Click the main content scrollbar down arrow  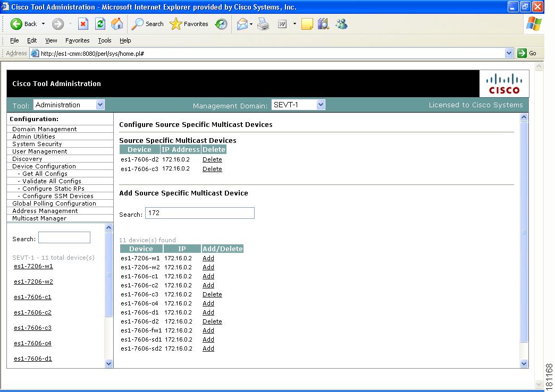pos(524,363)
